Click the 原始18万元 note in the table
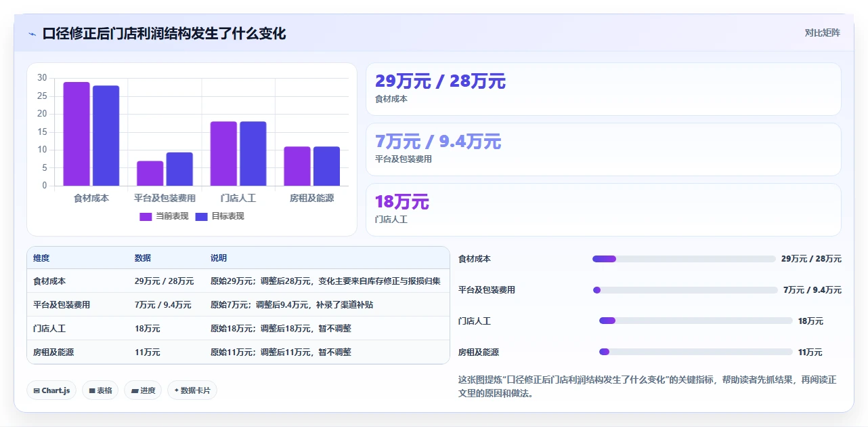 pyautogui.click(x=281, y=328)
